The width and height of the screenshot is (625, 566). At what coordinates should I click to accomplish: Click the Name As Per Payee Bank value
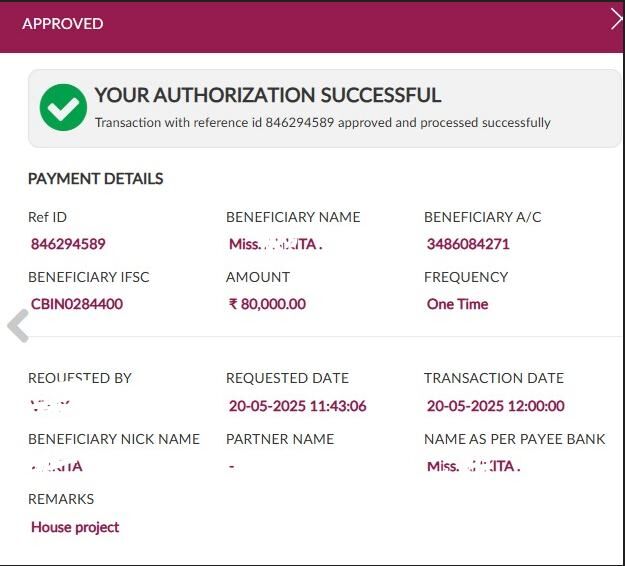pos(473,466)
